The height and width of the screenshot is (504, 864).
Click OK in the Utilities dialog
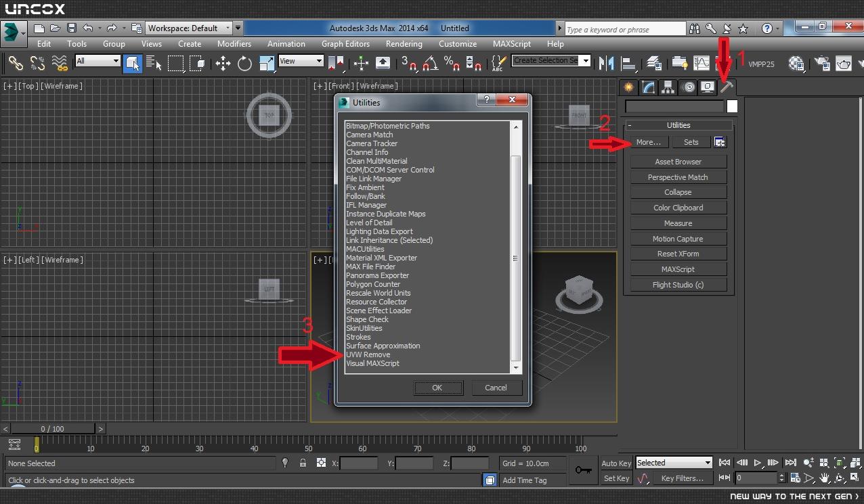(x=437, y=388)
